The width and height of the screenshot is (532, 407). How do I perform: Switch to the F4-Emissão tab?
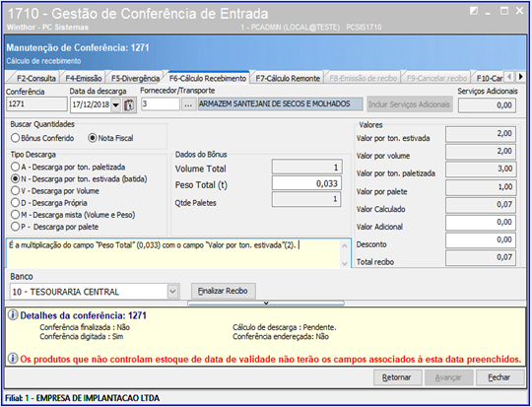[x=84, y=79]
